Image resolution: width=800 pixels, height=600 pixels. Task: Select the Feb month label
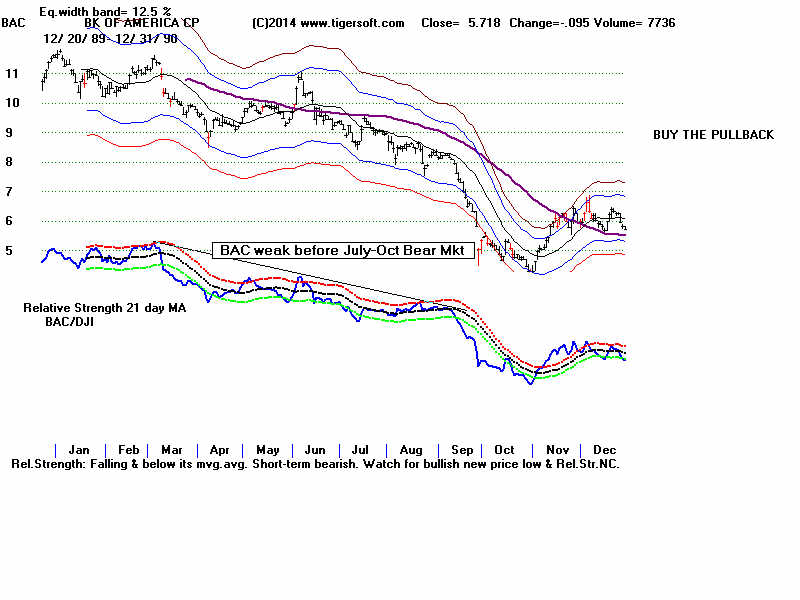point(129,450)
